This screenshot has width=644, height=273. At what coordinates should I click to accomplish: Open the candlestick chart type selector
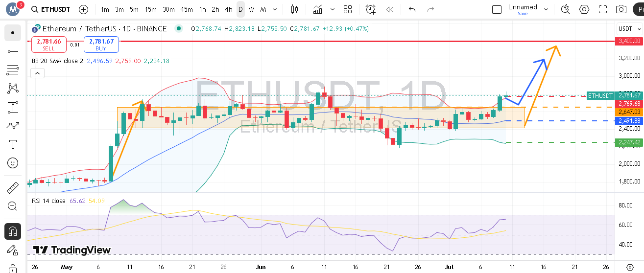[294, 9]
